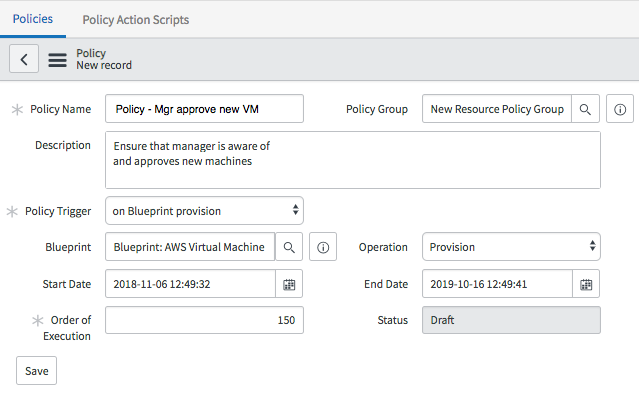Click the 'Start Date' label

[x=67, y=284]
